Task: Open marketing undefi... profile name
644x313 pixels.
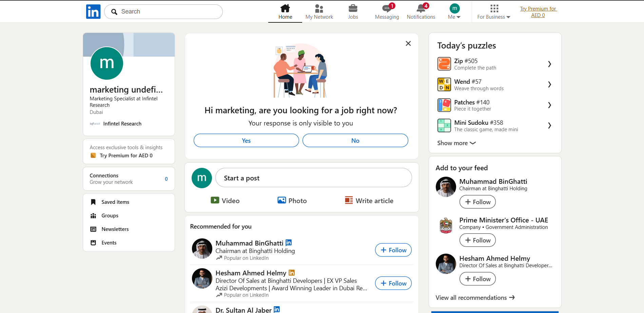Action: pos(126,90)
